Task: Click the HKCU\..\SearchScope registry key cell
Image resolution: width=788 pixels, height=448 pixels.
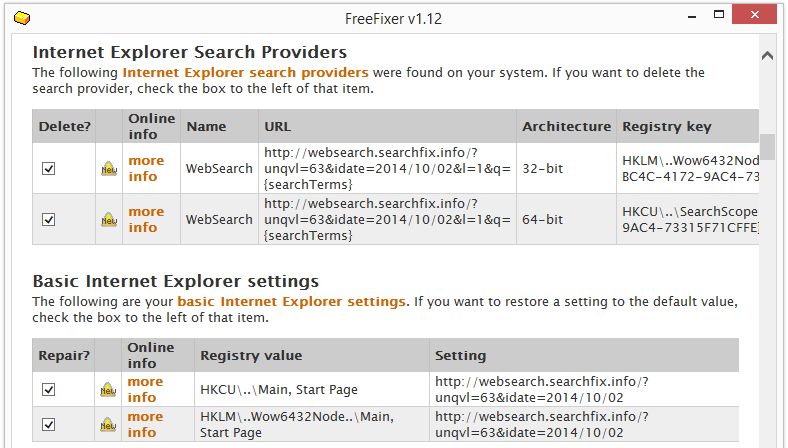Action: click(x=688, y=219)
